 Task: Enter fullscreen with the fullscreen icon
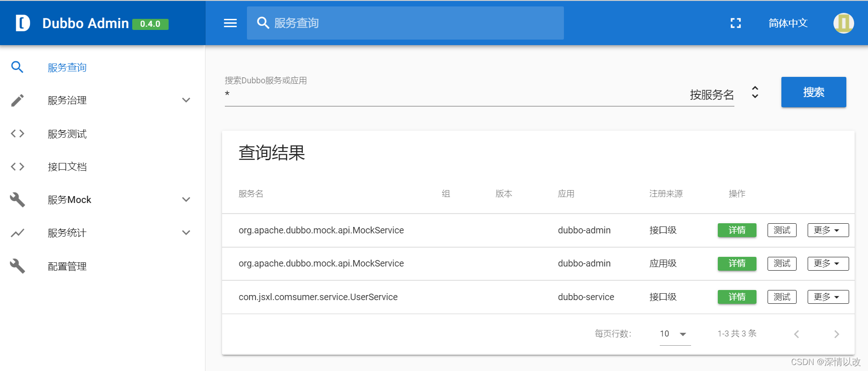[x=736, y=23]
